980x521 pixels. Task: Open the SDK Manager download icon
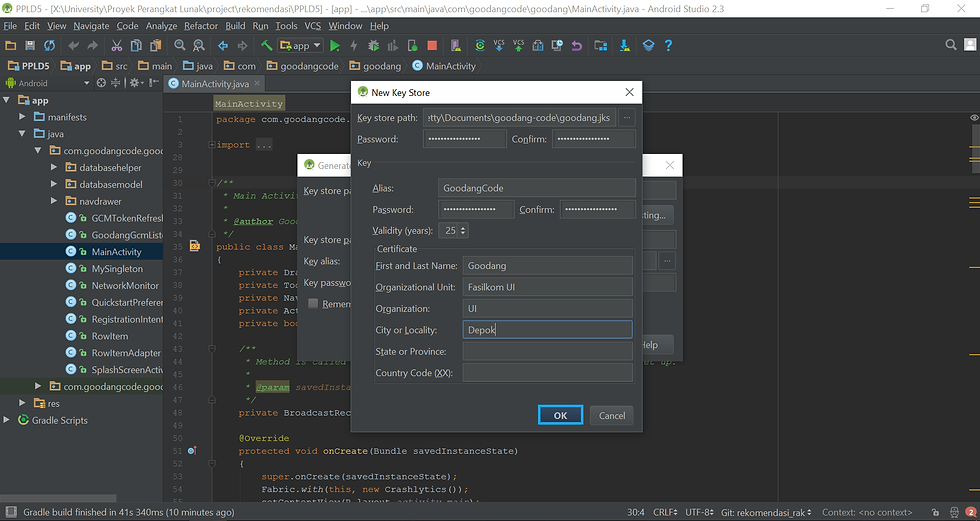tap(624, 46)
